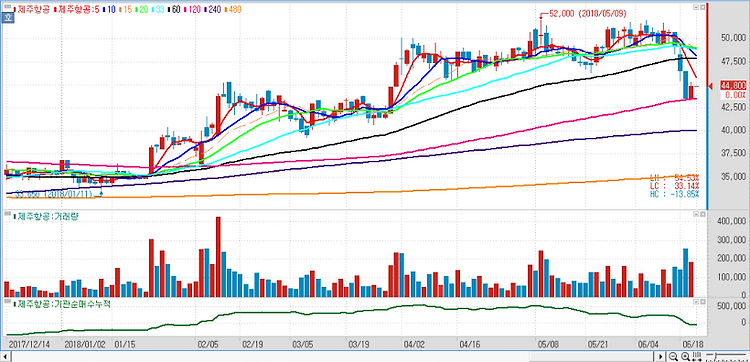Select the black 60-day average legend
The height and width of the screenshot is (362, 750).
(x=175, y=9)
